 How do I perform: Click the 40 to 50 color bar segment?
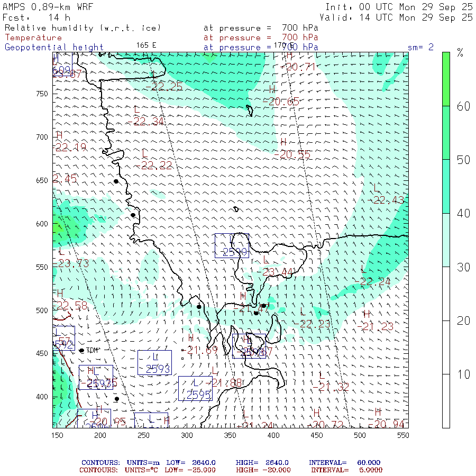point(446,186)
